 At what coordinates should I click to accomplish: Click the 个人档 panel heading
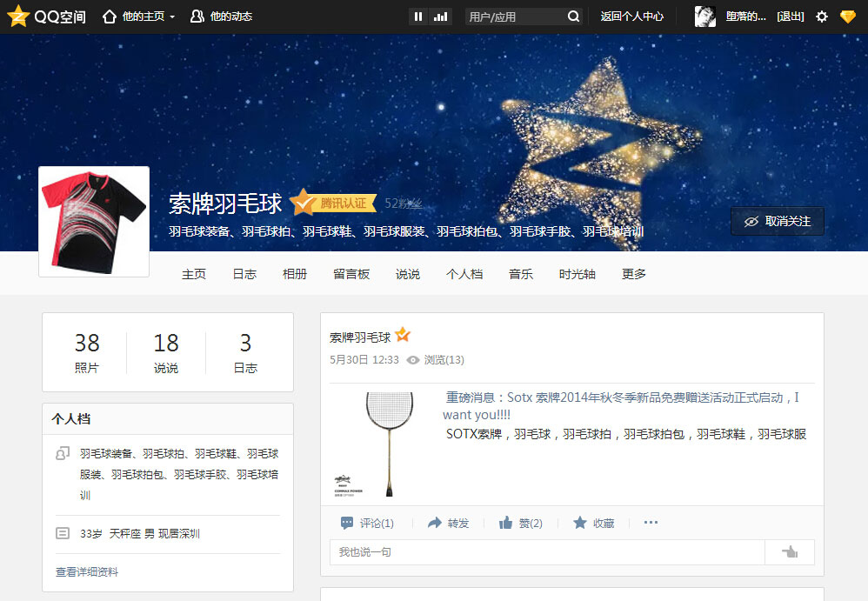pyautogui.click(x=70, y=419)
